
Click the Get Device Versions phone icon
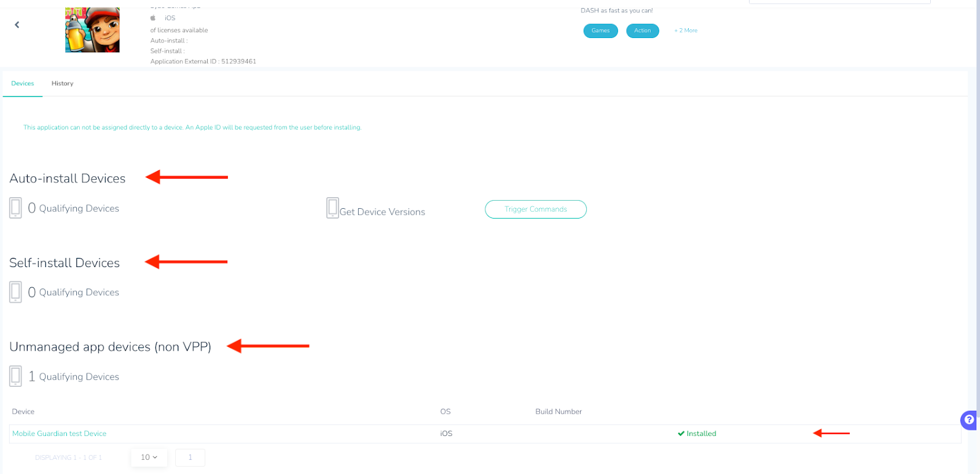332,208
